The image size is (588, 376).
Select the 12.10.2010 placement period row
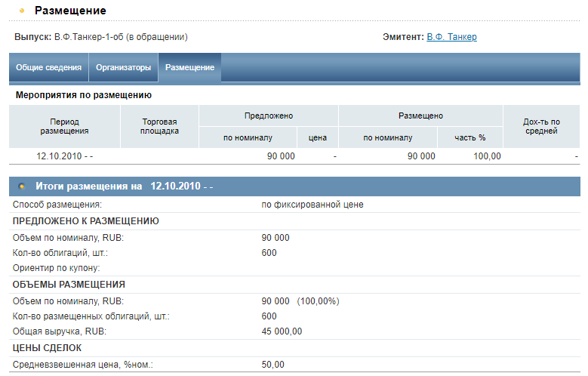[x=64, y=156]
